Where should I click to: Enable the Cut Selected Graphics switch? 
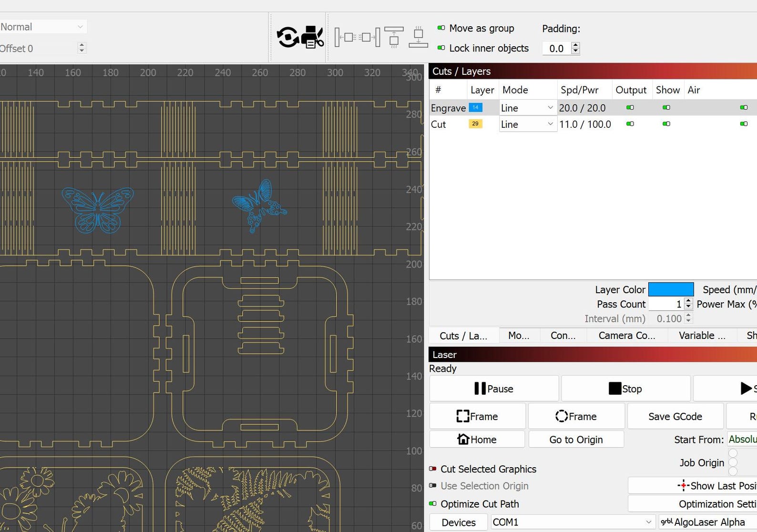pyautogui.click(x=433, y=469)
